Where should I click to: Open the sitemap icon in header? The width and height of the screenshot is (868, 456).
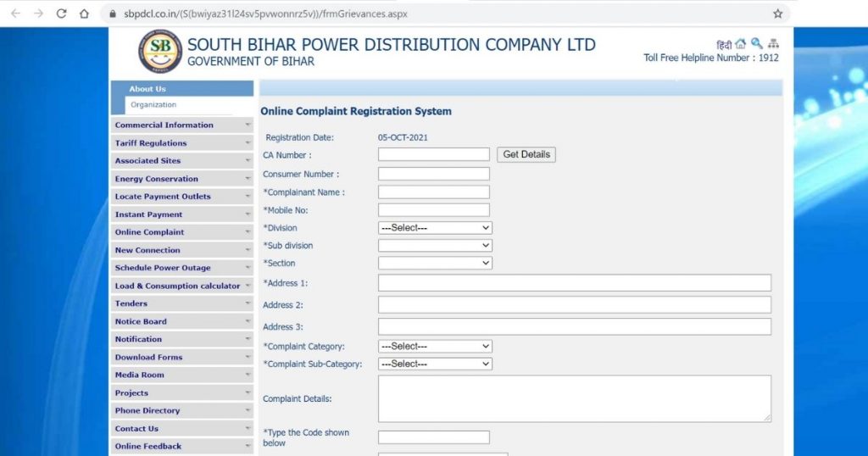(x=772, y=44)
